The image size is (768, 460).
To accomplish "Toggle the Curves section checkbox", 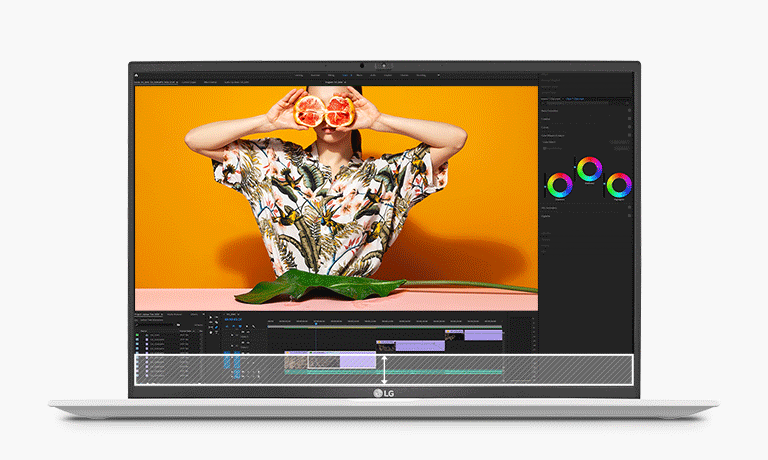I will click(x=629, y=127).
